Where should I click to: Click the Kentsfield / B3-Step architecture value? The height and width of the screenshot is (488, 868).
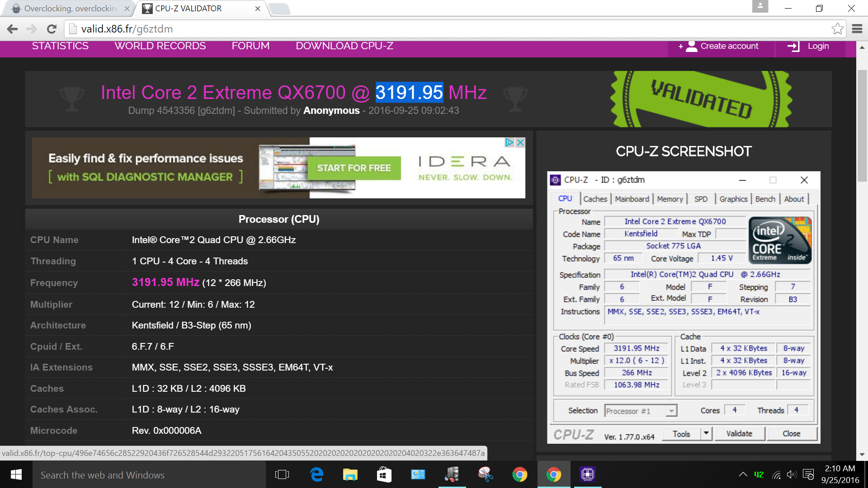pos(191,325)
